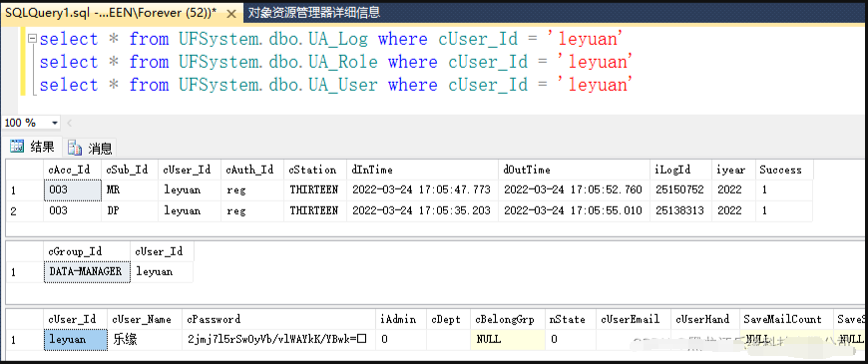This screenshot has height=364, width=868.
Task: Click the scroll-left arrow beside zoom box
Action: pos(69,123)
